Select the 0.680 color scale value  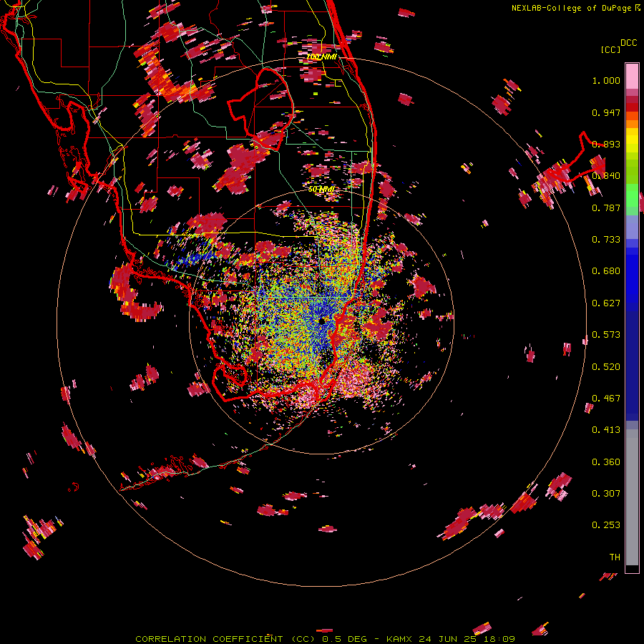tap(606, 271)
